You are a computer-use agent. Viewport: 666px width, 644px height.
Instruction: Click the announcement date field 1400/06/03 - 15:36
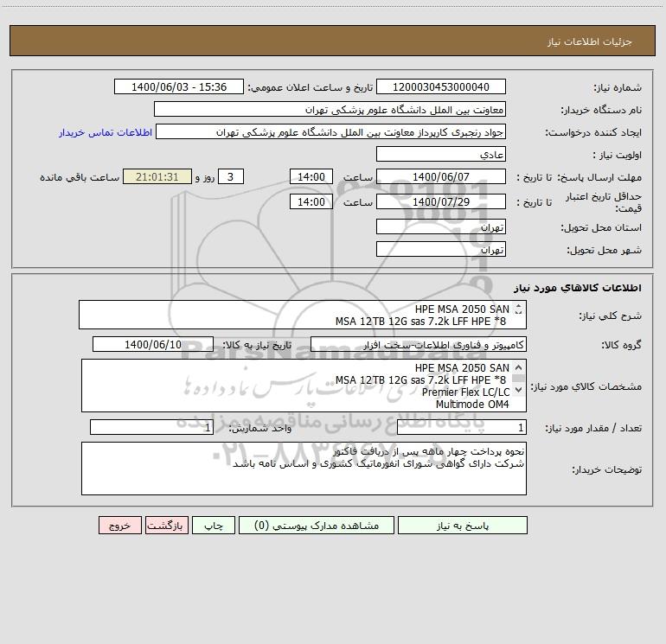pyautogui.click(x=179, y=86)
